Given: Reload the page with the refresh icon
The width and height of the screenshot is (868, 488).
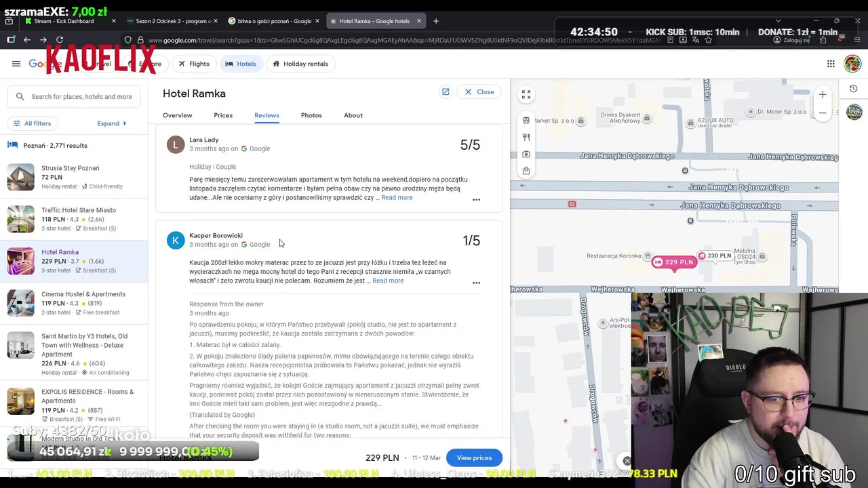Looking at the screenshot, I should [60, 40].
